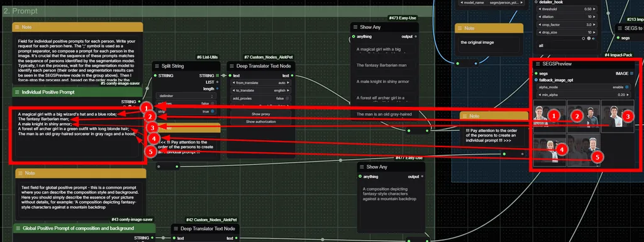Open the model_name segm/person_yolo combo
Image resolution: width=644 pixels, height=242 pixels.
[492, 3]
